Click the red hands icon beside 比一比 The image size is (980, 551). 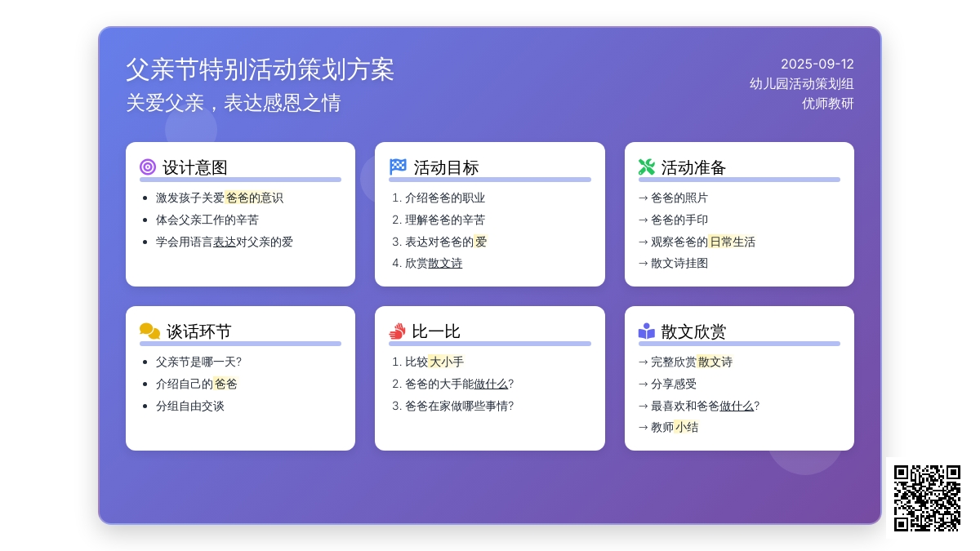[x=397, y=331]
